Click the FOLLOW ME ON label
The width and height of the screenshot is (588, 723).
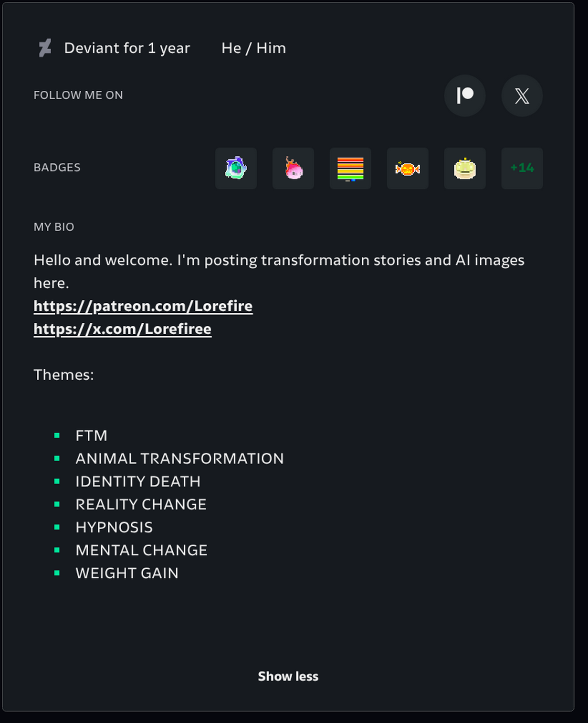click(78, 95)
